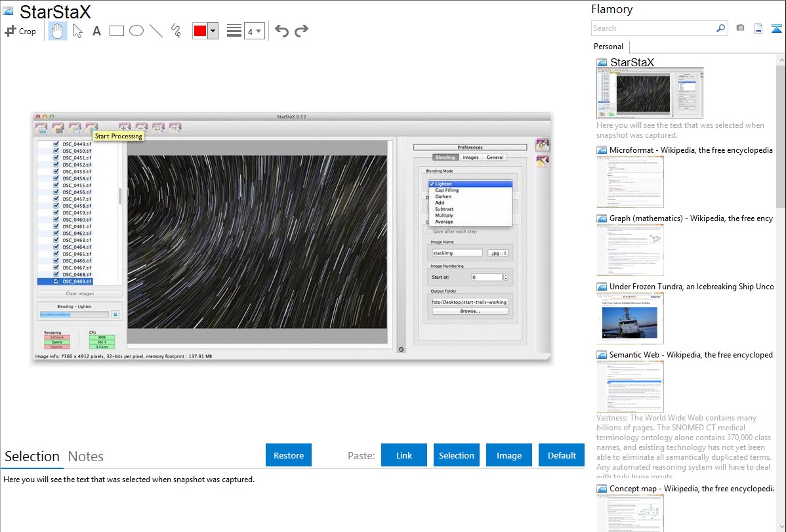Select the straight line tool
786x532 pixels.
[156, 31]
